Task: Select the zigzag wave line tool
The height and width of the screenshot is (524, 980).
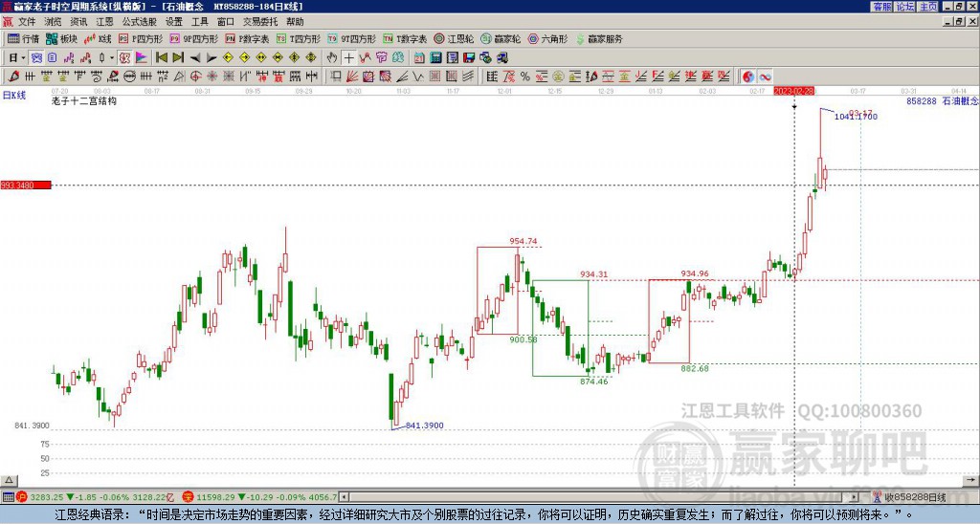Action: 418,76
